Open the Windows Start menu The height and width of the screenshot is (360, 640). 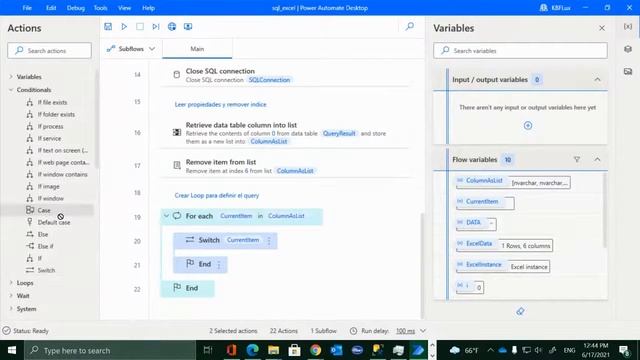coord(12,350)
